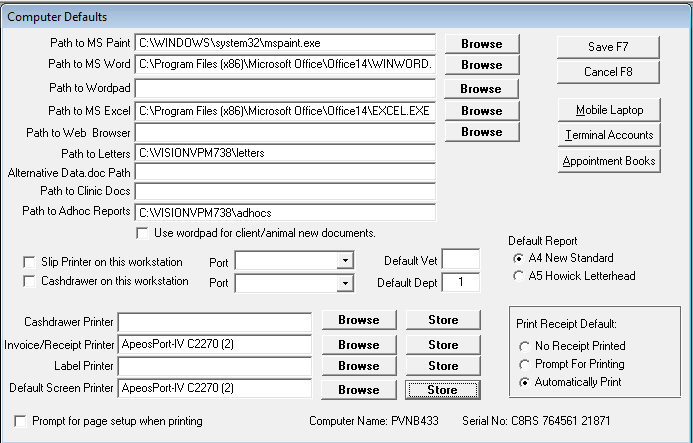The width and height of the screenshot is (693, 443).
Task: Click the Label Printer field
Action: (215, 367)
